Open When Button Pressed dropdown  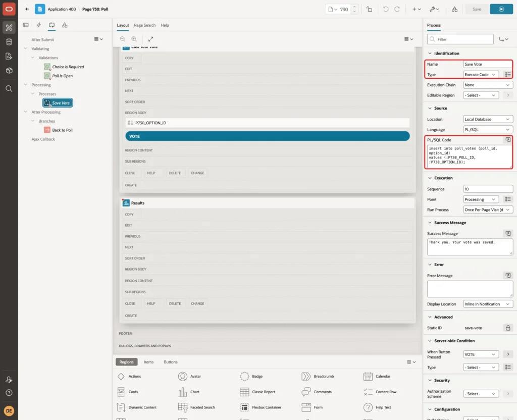481,354
